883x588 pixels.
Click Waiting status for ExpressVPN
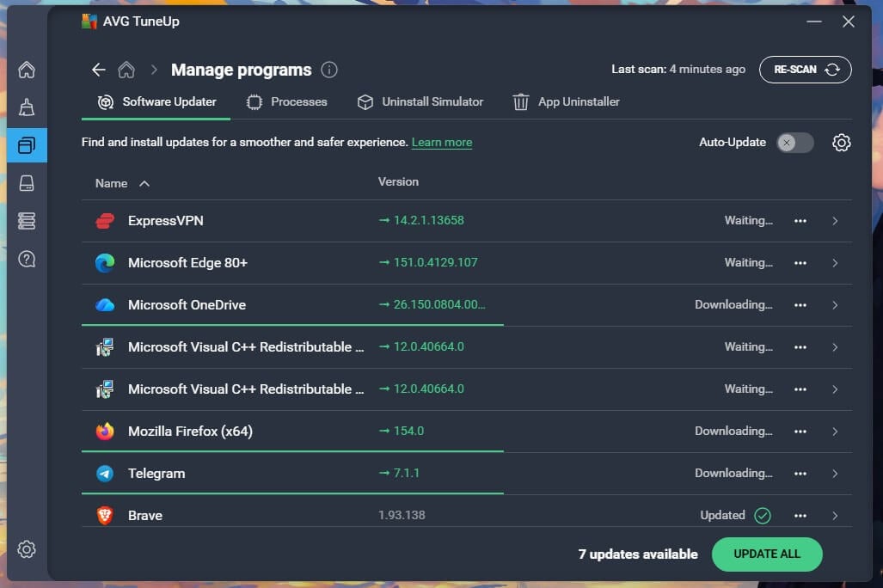pyautogui.click(x=748, y=220)
